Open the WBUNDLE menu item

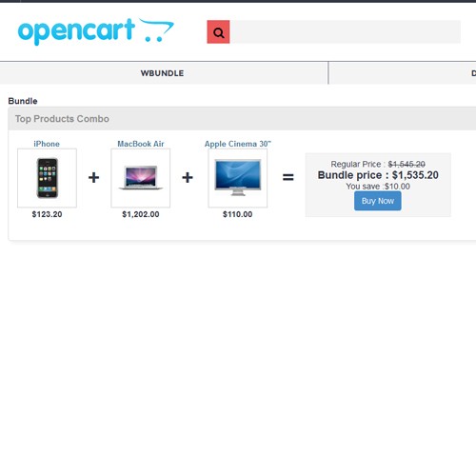(x=162, y=73)
